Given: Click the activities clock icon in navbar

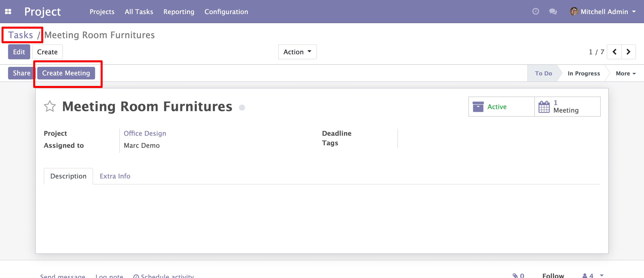Looking at the screenshot, I should point(536,12).
